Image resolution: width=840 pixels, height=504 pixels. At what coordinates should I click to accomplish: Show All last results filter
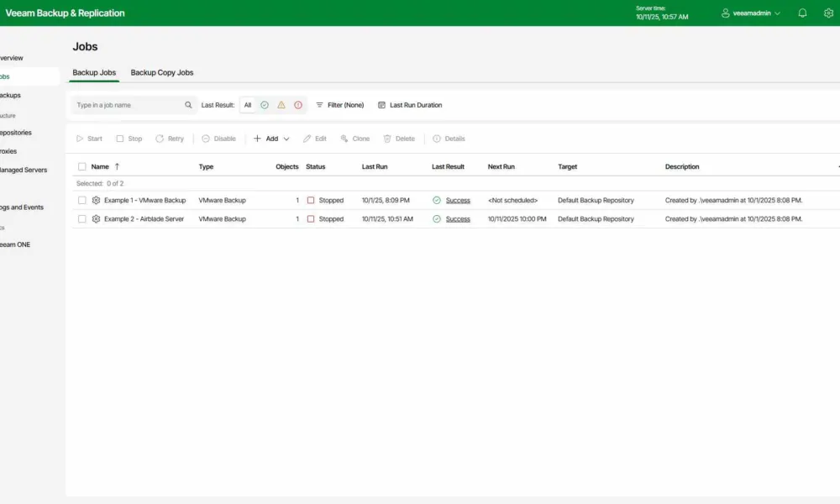coord(248,105)
